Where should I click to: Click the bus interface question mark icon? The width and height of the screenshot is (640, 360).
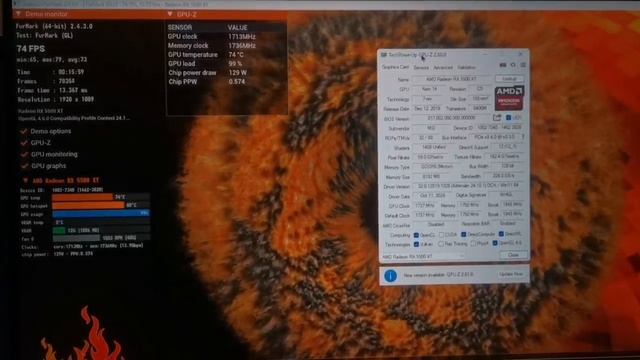point(523,137)
